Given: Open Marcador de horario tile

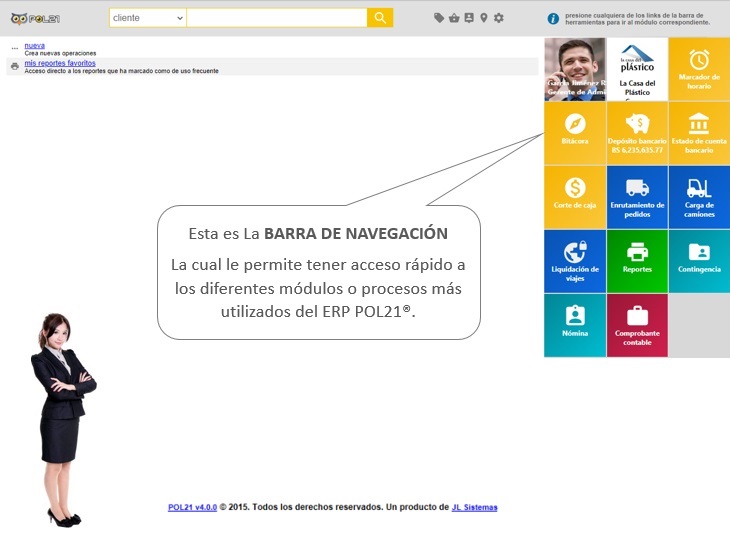Looking at the screenshot, I should (699, 69).
